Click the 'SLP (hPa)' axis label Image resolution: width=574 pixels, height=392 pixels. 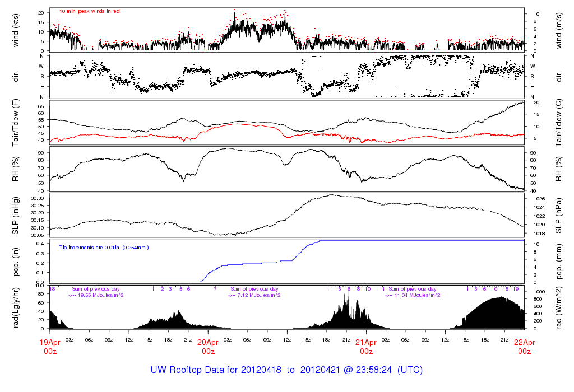click(x=559, y=216)
